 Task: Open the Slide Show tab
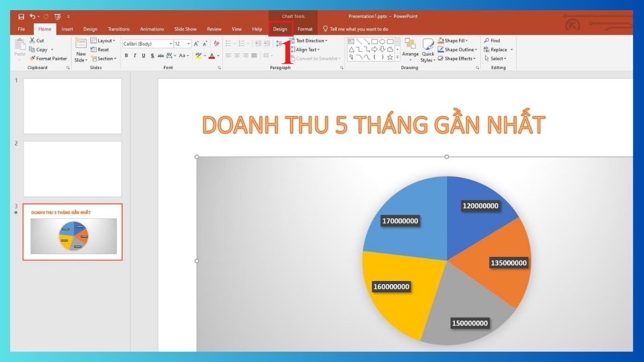tap(185, 29)
